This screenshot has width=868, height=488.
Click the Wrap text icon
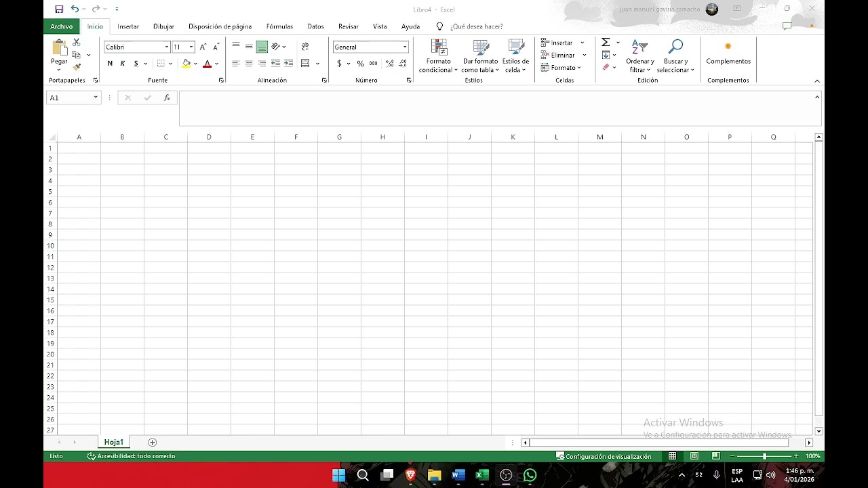pos(305,47)
